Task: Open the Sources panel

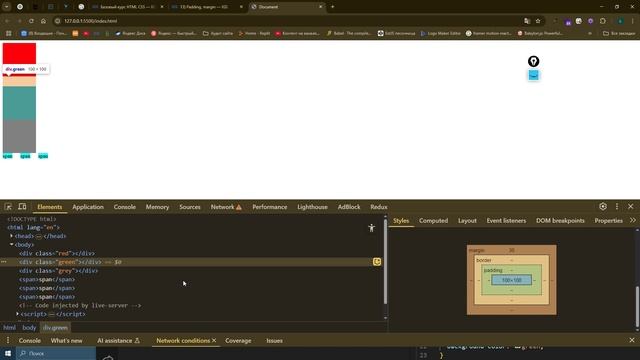Action: (190, 207)
